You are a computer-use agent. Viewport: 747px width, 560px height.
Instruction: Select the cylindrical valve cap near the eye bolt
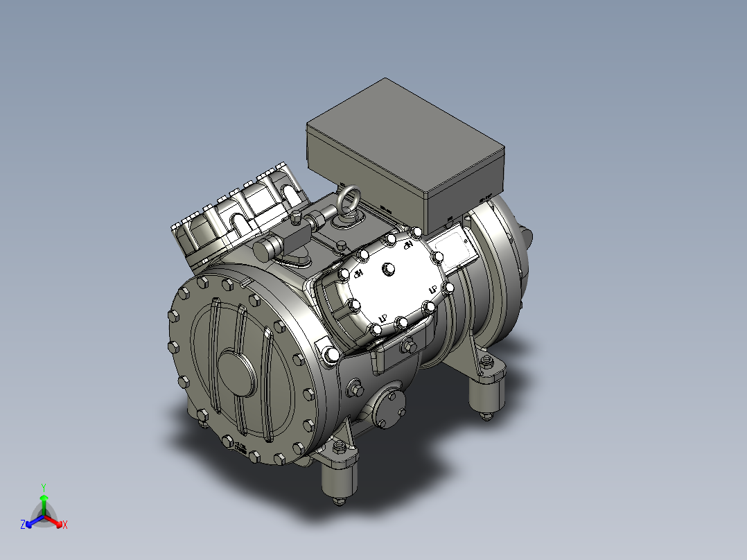(267, 248)
